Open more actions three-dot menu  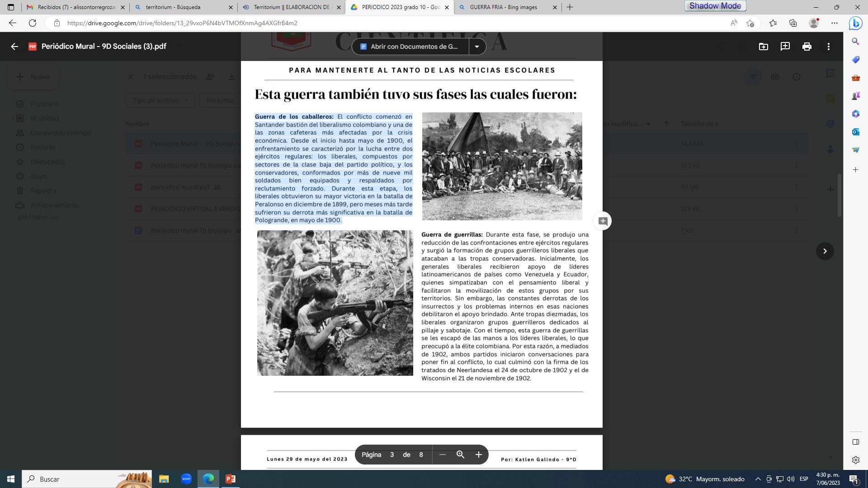pyautogui.click(x=828, y=47)
